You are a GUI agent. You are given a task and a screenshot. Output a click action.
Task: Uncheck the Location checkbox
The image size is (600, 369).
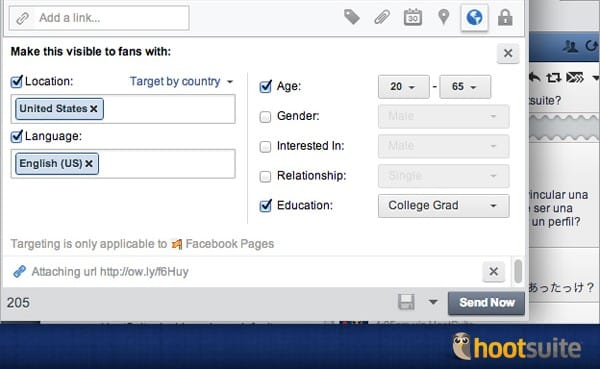pos(16,82)
